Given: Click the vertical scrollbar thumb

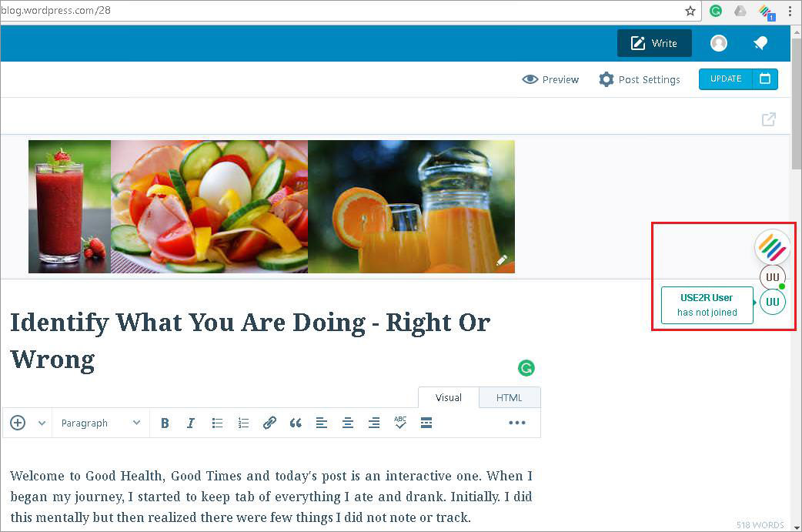Looking at the screenshot, I should point(797,102).
